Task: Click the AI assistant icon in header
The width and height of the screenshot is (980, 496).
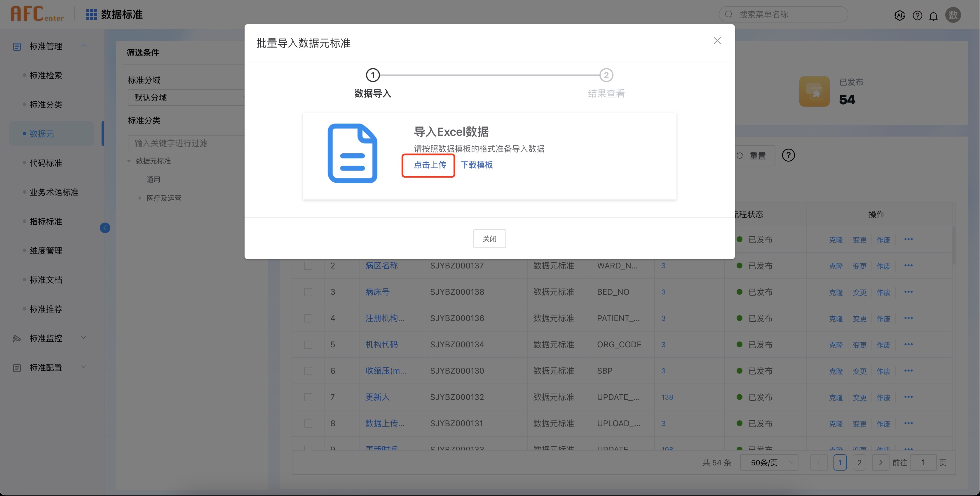Action: [899, 15]
